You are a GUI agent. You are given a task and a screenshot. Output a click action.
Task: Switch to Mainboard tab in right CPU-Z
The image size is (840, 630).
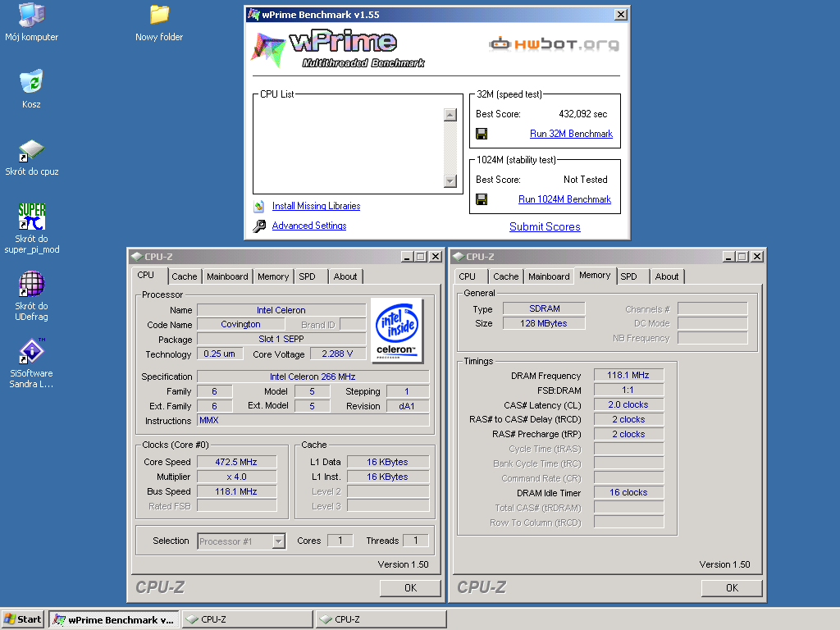[549, 276]
